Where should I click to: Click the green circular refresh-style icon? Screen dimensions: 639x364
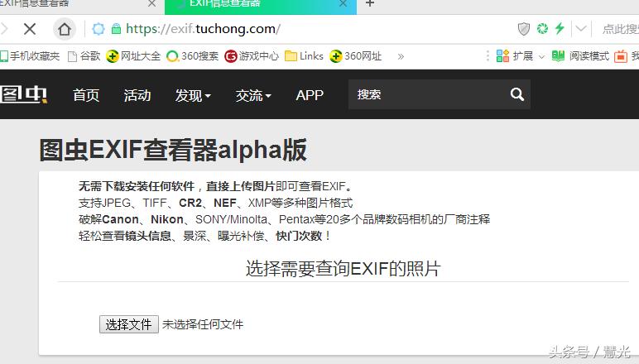[x=542, y=28]
